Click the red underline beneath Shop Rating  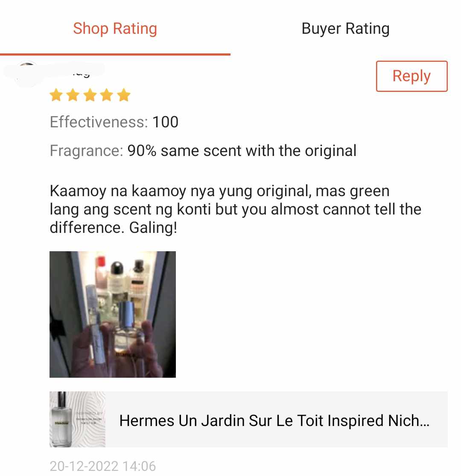(115, 54)
